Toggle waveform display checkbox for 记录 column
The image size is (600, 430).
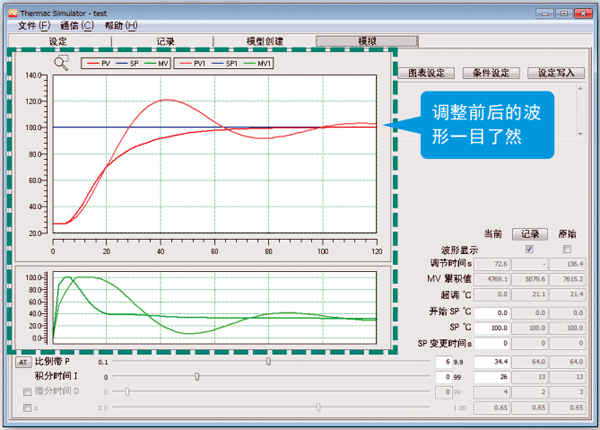(x=529, y=249)
